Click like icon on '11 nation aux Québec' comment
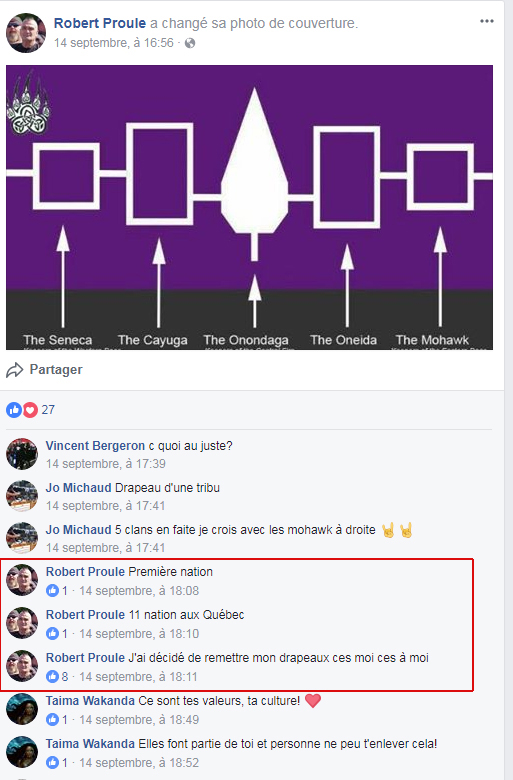Screen dimensions: 513x780 pyautogui.click(x=52, y=633)
